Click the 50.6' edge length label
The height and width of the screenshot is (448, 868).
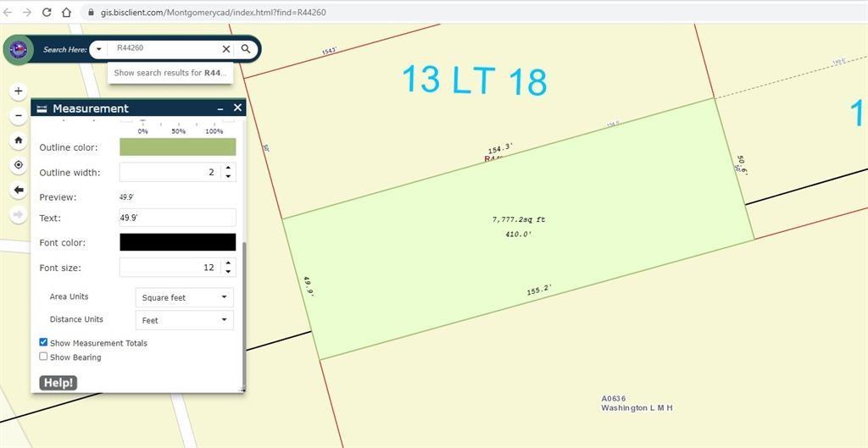pos(742,165)
